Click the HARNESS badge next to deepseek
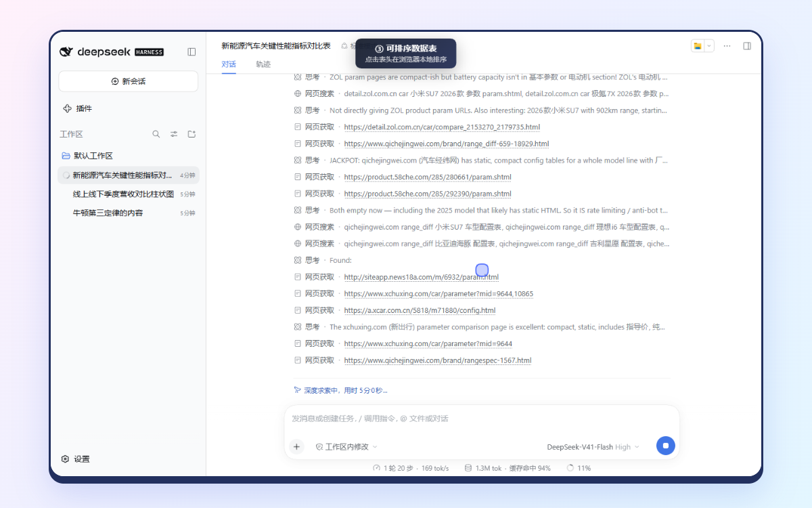The width and height of the screenshot is (812, 508). [x=149, y=52]
